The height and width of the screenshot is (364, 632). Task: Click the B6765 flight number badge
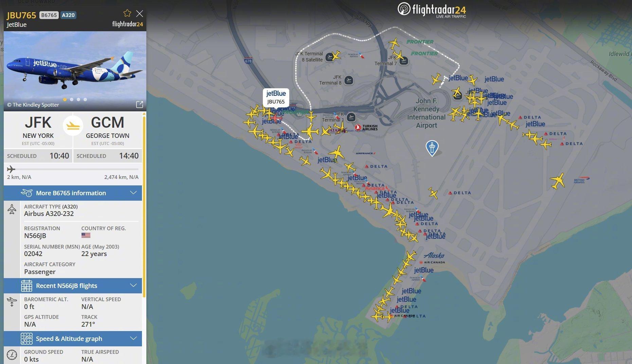click(49, 15)
